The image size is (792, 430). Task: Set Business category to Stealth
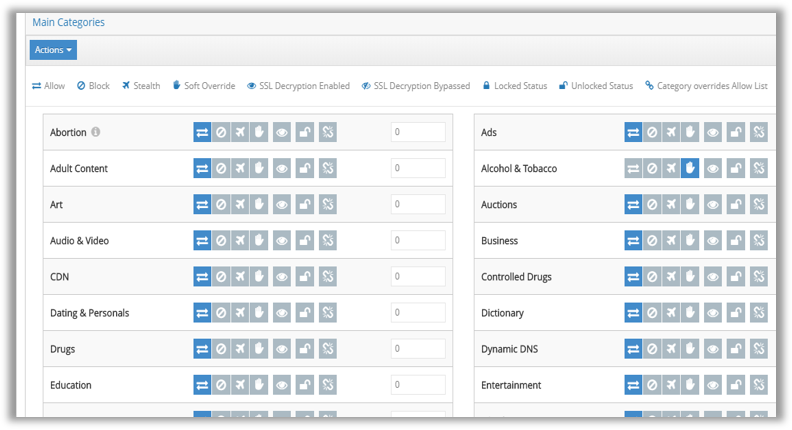671,241
